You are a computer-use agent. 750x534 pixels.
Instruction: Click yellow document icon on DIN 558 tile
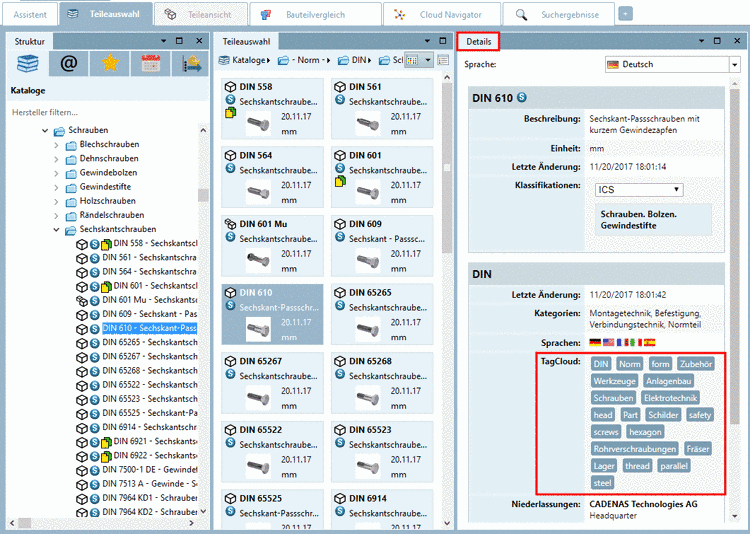[231, 113]
